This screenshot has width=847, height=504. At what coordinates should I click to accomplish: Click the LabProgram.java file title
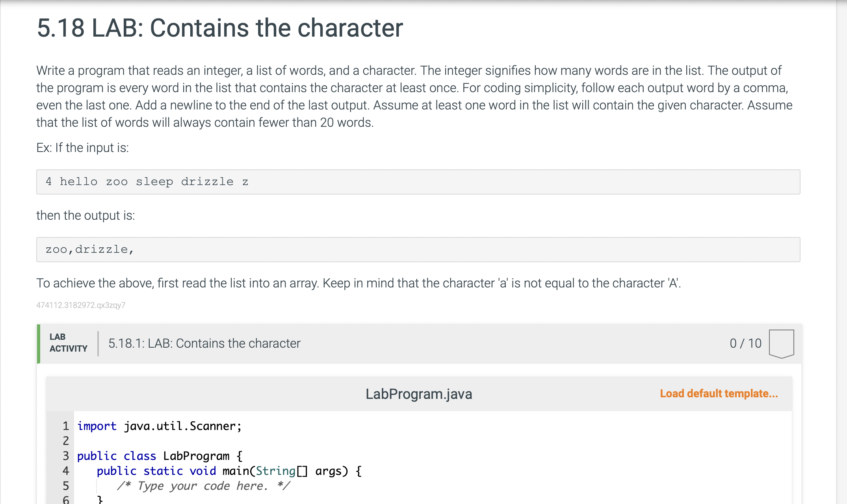418,394
